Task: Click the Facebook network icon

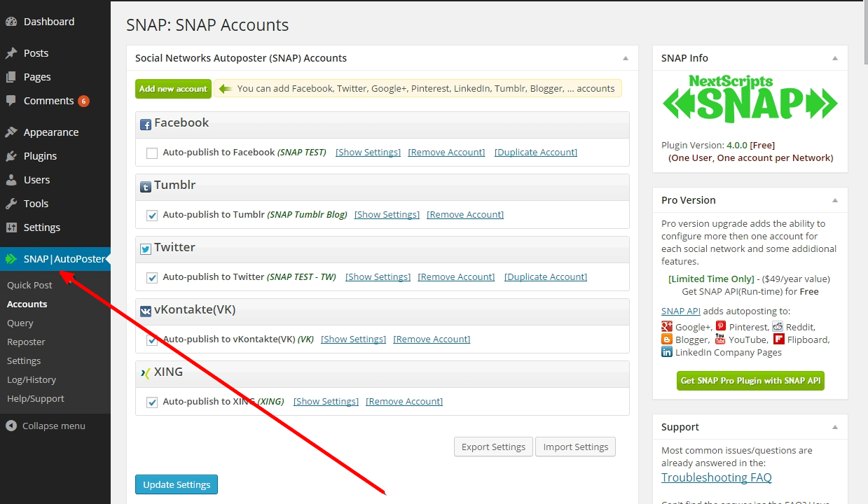Action: (146, 125)
